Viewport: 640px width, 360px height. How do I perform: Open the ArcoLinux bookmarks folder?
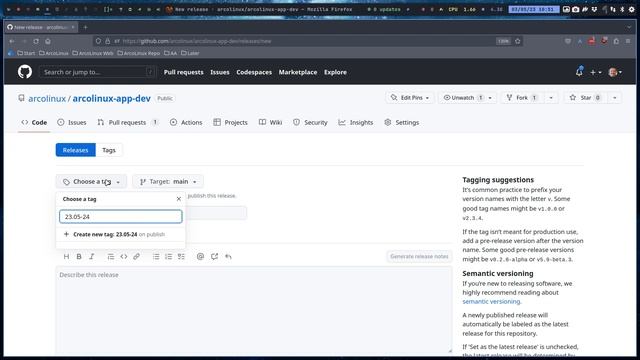coord(54,53)
